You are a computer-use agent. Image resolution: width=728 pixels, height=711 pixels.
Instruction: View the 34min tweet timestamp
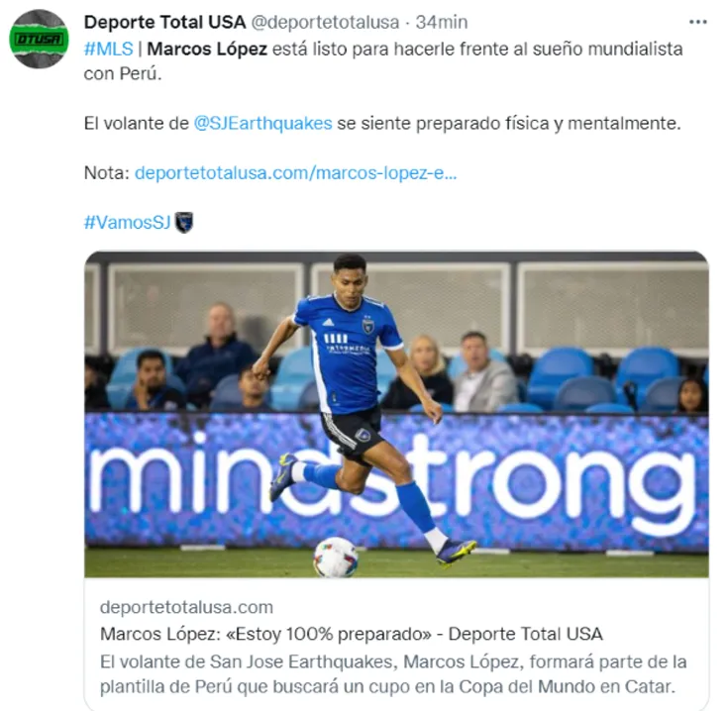pyautogui.click(x=442, y=22)
